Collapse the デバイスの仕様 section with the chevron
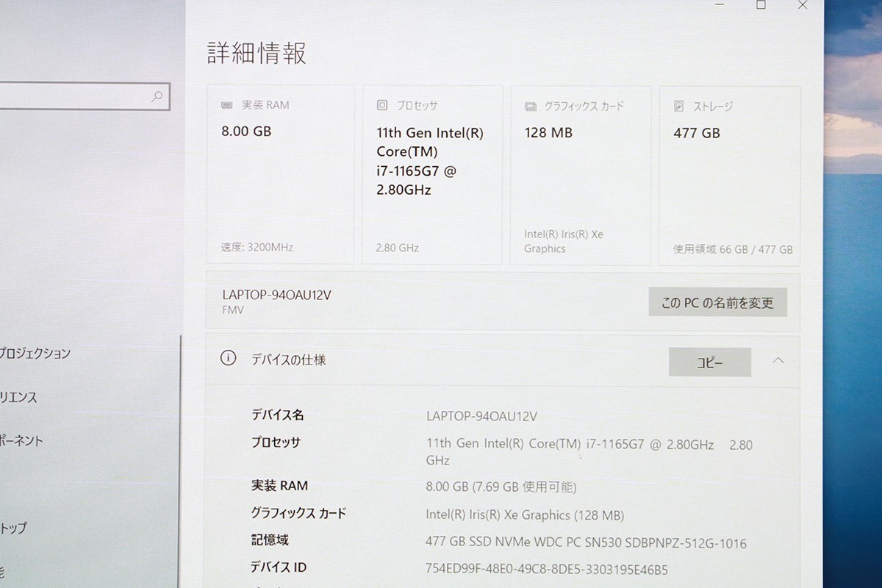This screenshot has height=588, width=882. pyautogui.click(x=778, y=360)
